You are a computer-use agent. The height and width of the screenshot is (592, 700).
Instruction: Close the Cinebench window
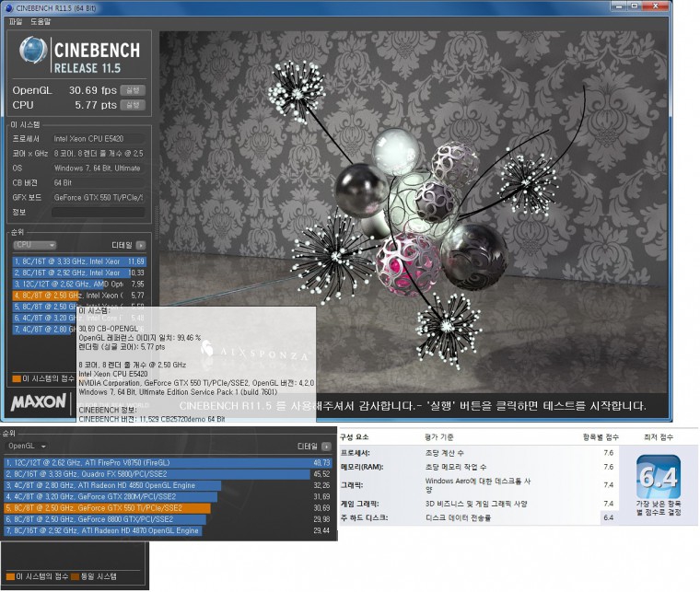656,6
